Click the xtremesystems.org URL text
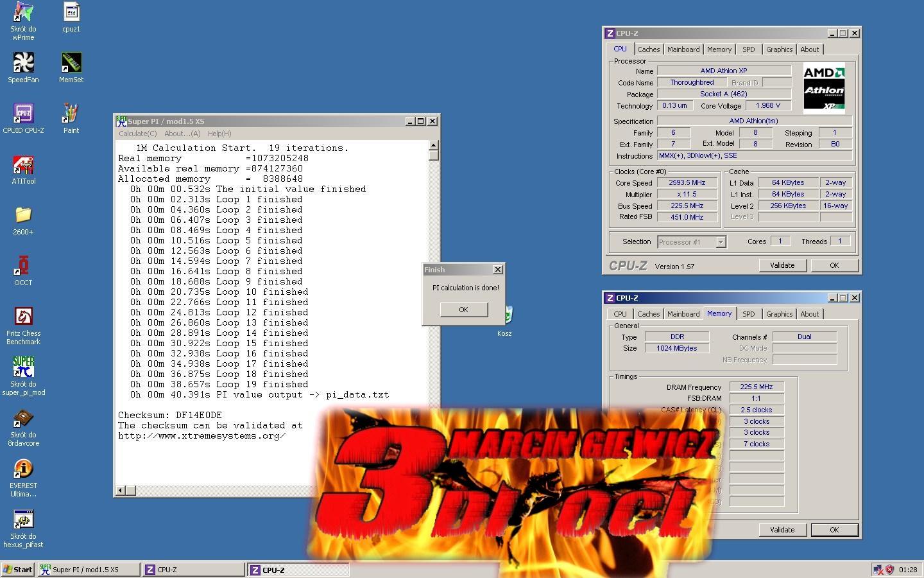The height and width of the screenshot is (578, 924). [202, 436]
